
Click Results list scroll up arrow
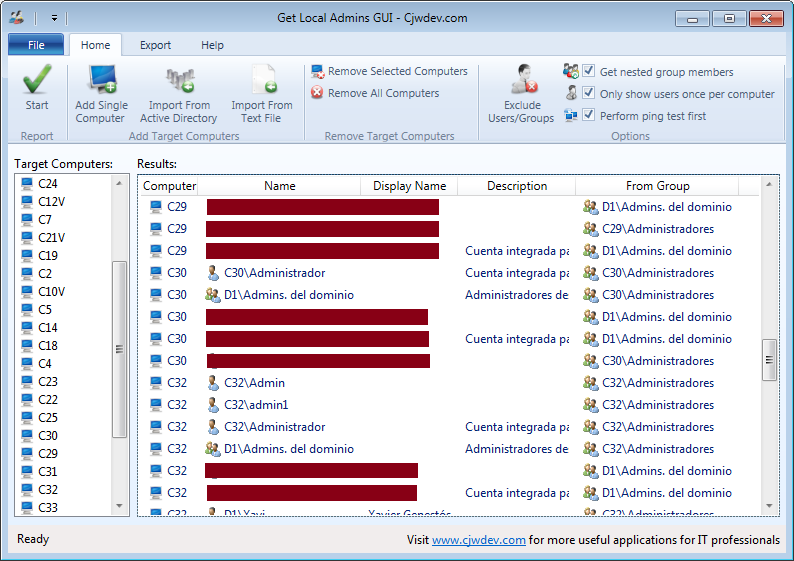click(769, 184)
